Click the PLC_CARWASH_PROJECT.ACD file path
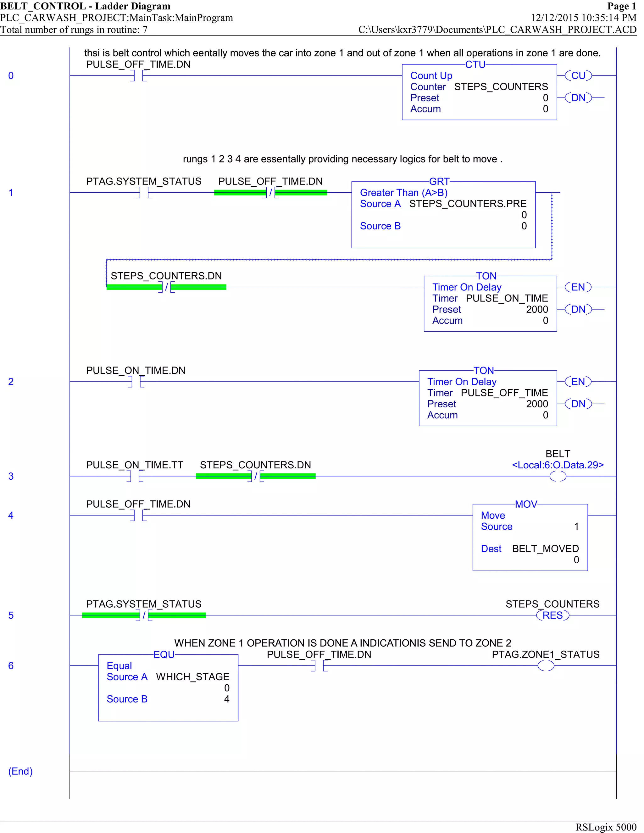This screenshot has width=644, height=833. pyautogui.click(x=497, y=30)
